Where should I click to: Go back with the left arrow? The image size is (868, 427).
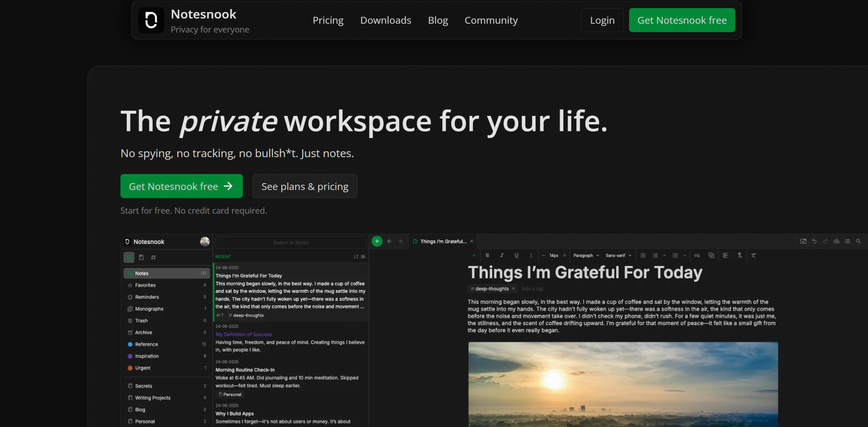389,241
